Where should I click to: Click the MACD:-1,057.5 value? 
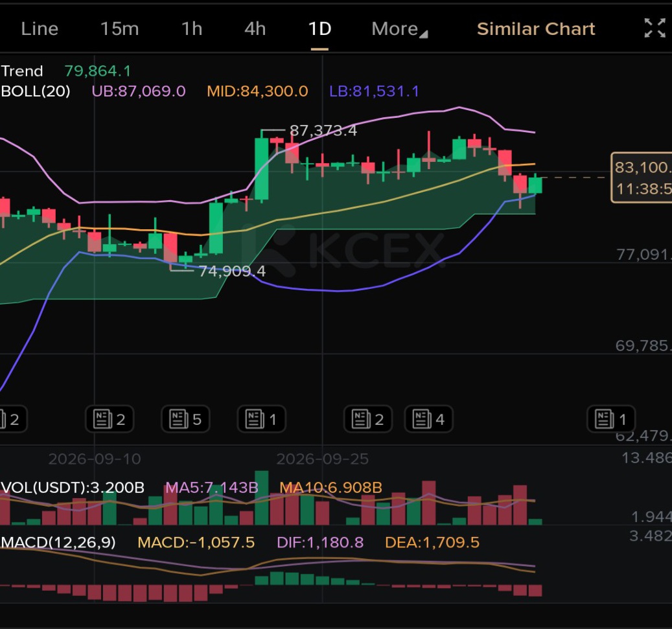196,542
